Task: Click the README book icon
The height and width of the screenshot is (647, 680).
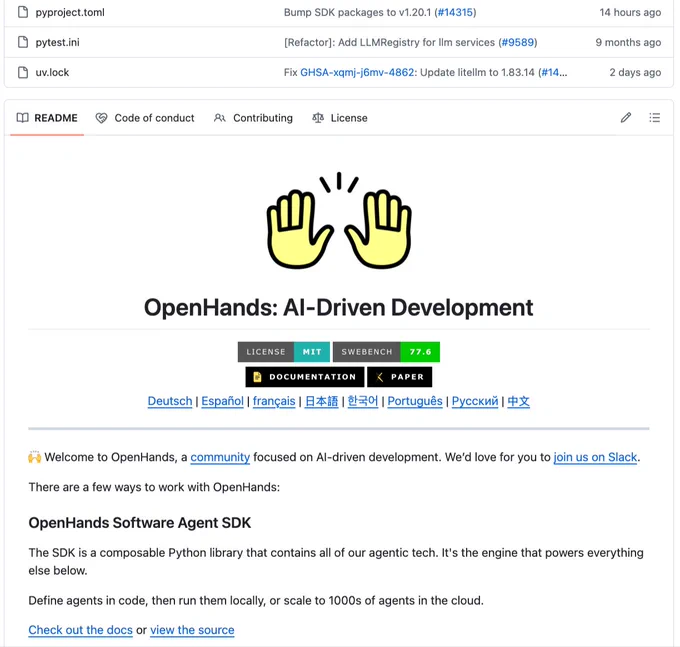Action: coord(23,118)
